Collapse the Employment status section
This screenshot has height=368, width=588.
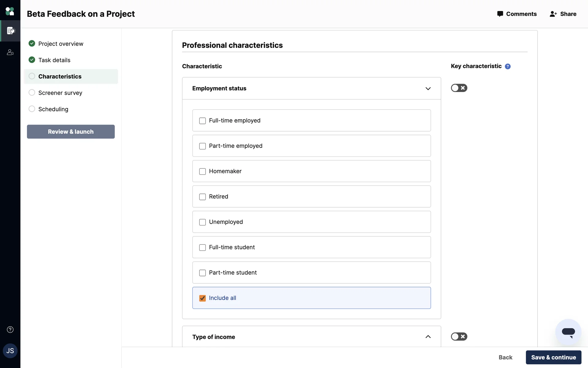coord(428,89)
